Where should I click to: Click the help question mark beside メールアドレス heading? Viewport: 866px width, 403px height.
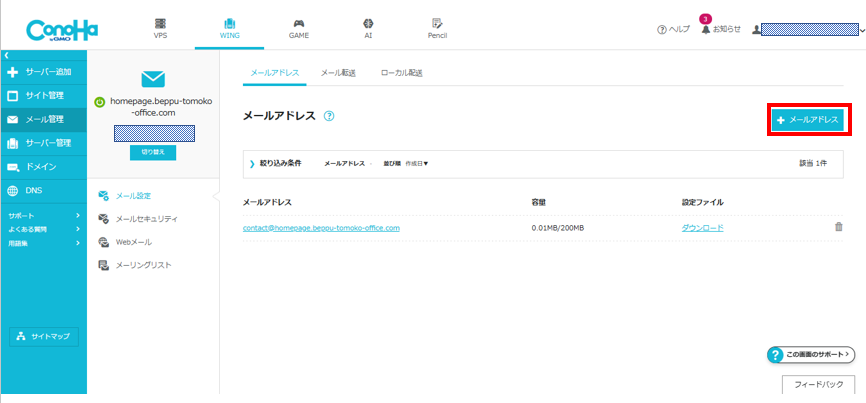coord(329,116)
